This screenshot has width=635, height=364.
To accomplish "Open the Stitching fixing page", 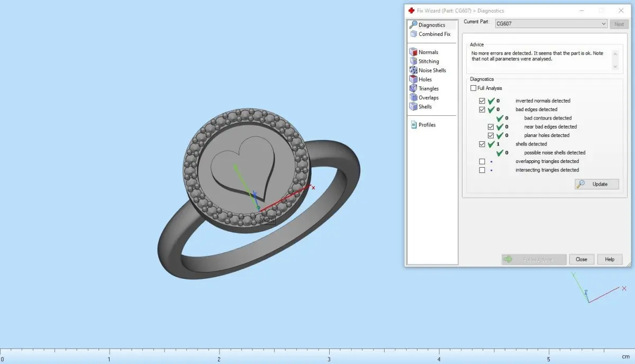I will 424,61.
